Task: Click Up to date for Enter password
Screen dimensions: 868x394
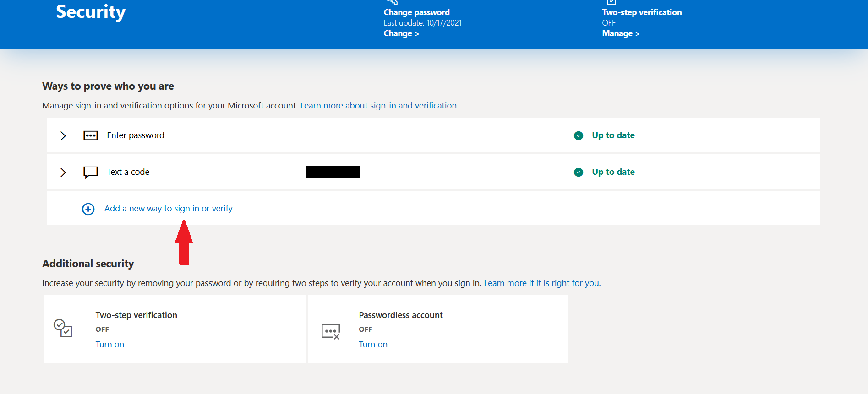Action: point(613,135)
